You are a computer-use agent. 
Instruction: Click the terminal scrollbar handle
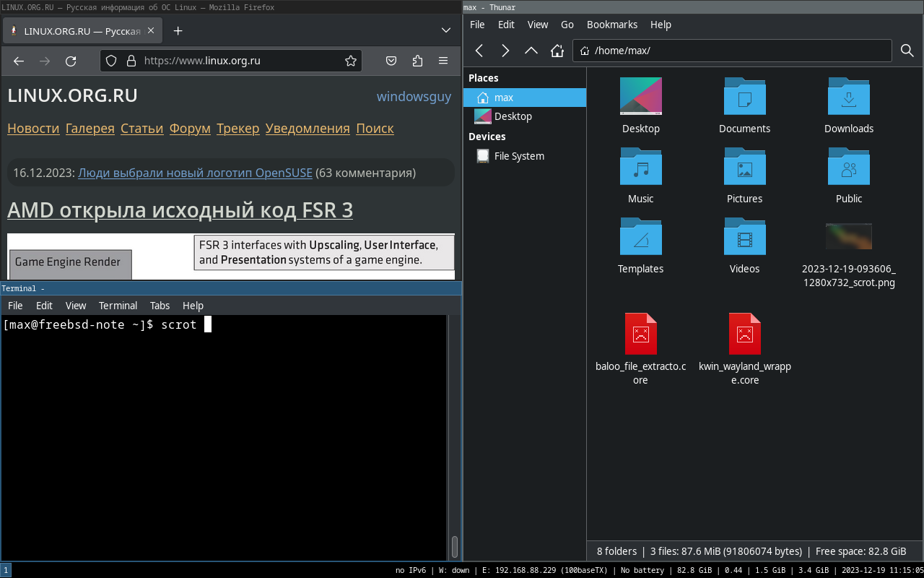pyautogui.click(x=455, y=546)
